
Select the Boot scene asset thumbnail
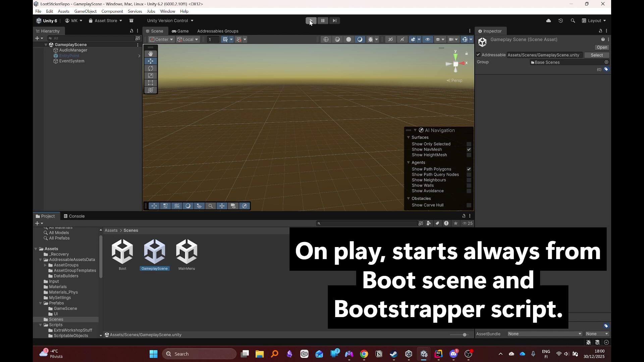pos(122,252)
